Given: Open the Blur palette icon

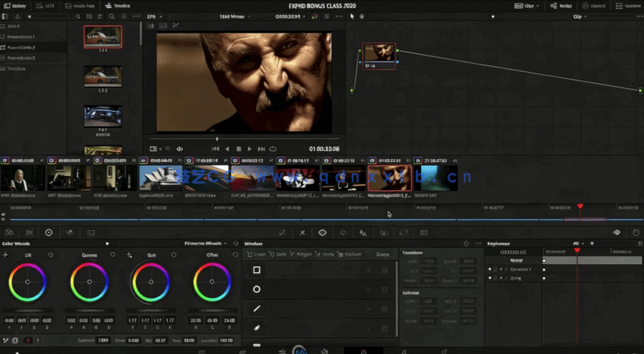Looking at the screenshot, I should pos(363,232).
